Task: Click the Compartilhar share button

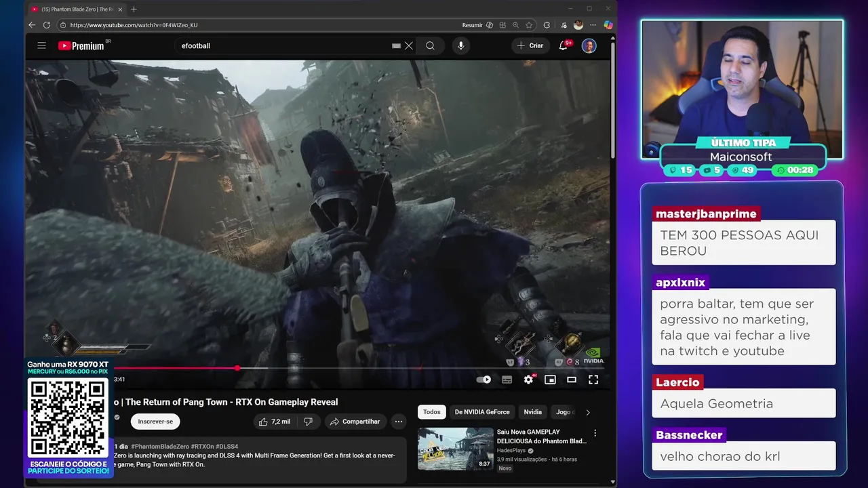Action: pos(355,422)
